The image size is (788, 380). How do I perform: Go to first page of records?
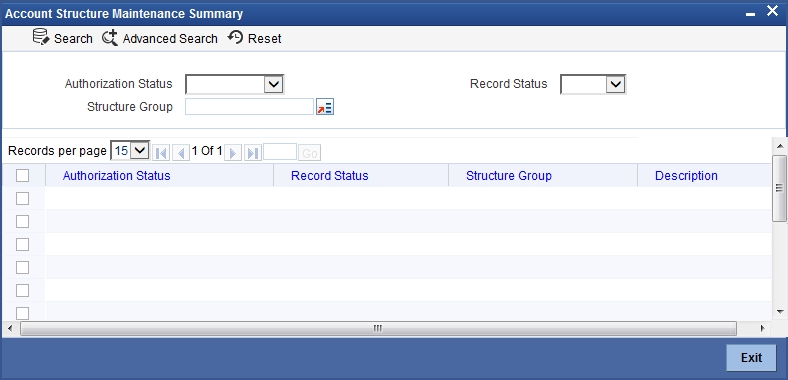[x=161, y=153]
